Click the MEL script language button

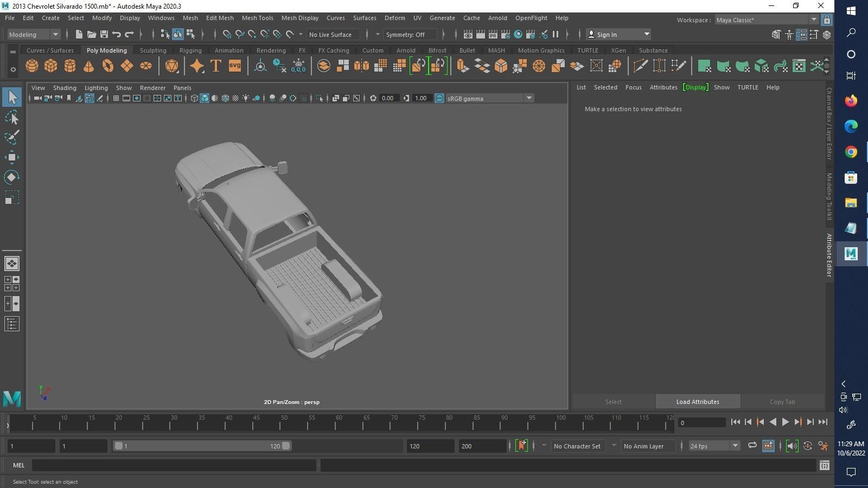coord(18,465)
